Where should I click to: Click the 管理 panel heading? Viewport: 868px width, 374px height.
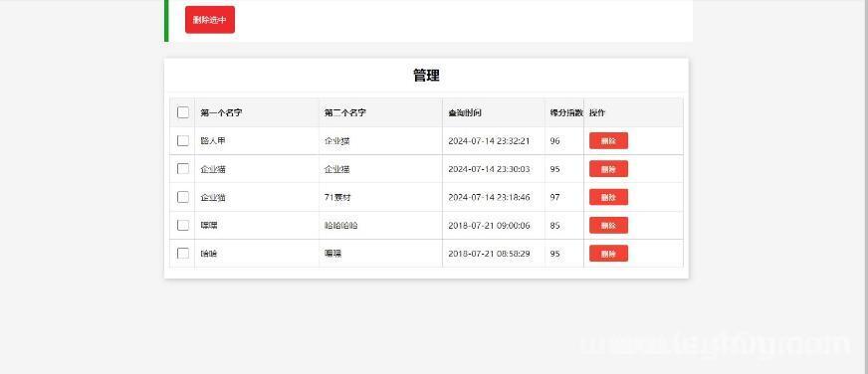426,76
